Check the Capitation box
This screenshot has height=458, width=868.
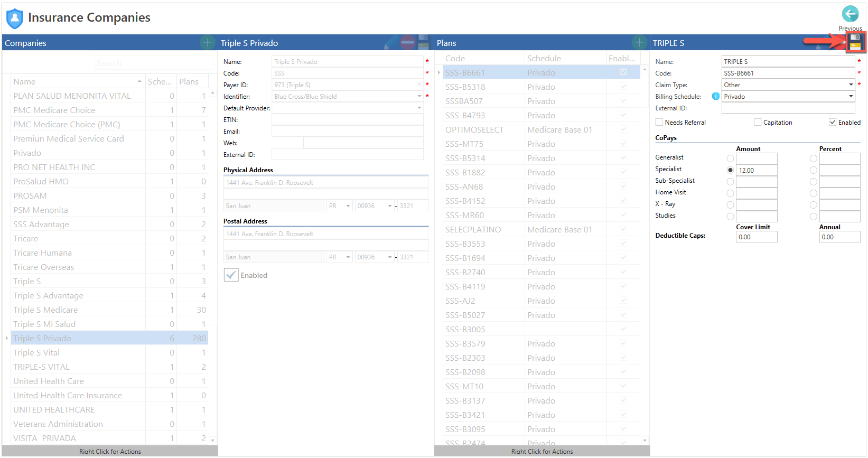[758, 122]
